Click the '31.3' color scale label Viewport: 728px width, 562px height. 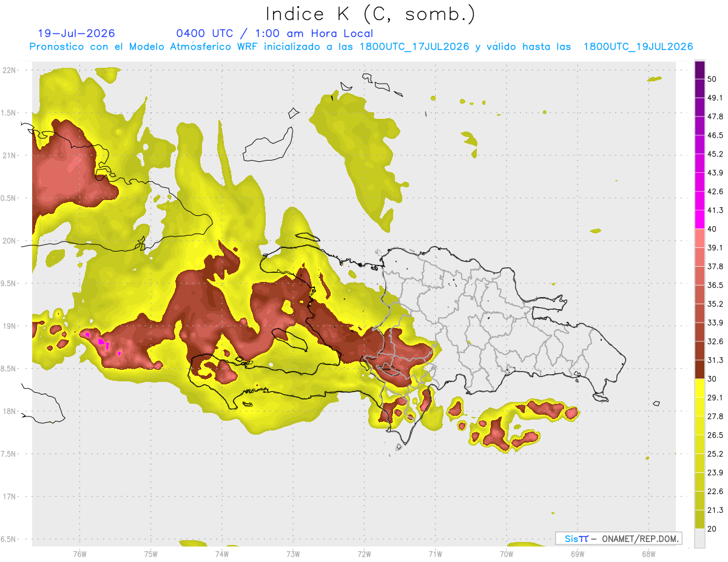(x=715, y=360)
